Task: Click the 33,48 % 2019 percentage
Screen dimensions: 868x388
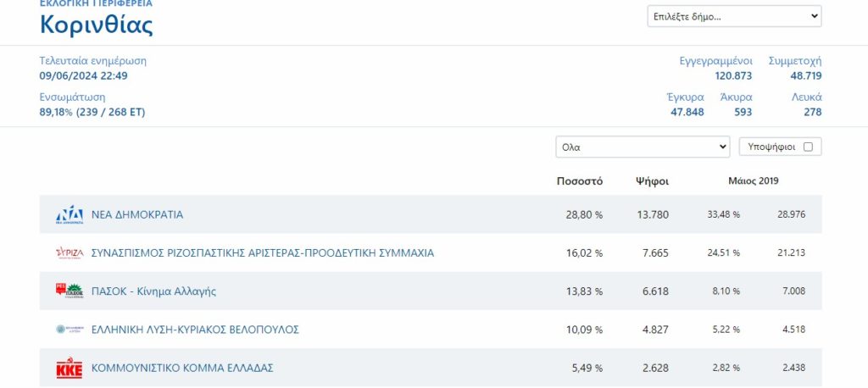Action: 724,215
